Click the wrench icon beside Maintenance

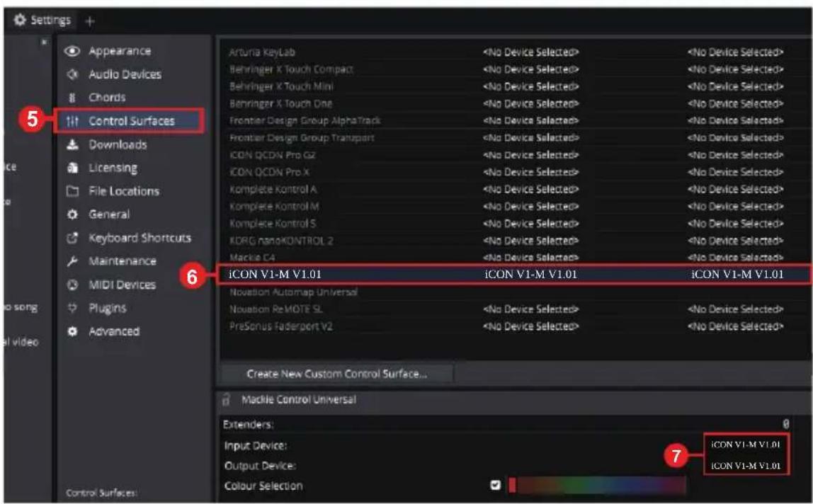72,260
